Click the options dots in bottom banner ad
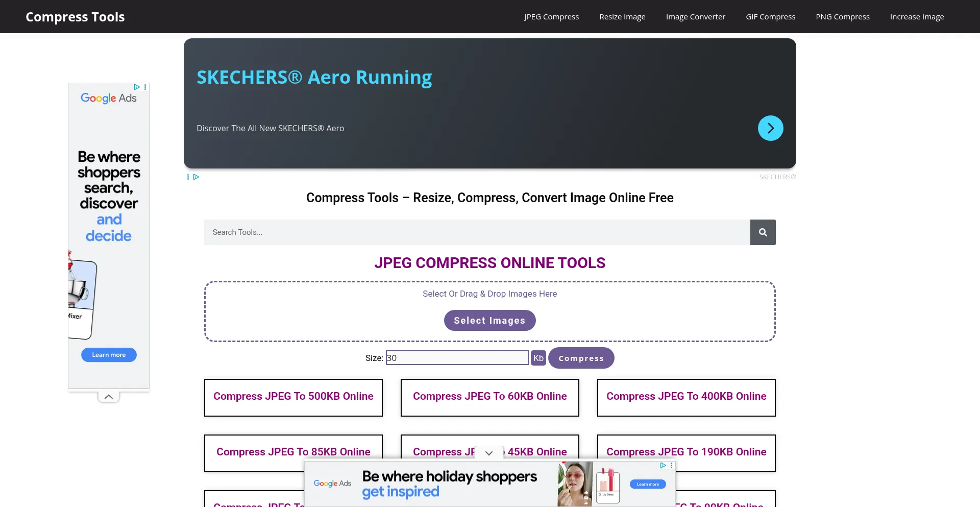Viewport: 980px width, 507px height. pyautogui.click(x=671, y=465)
